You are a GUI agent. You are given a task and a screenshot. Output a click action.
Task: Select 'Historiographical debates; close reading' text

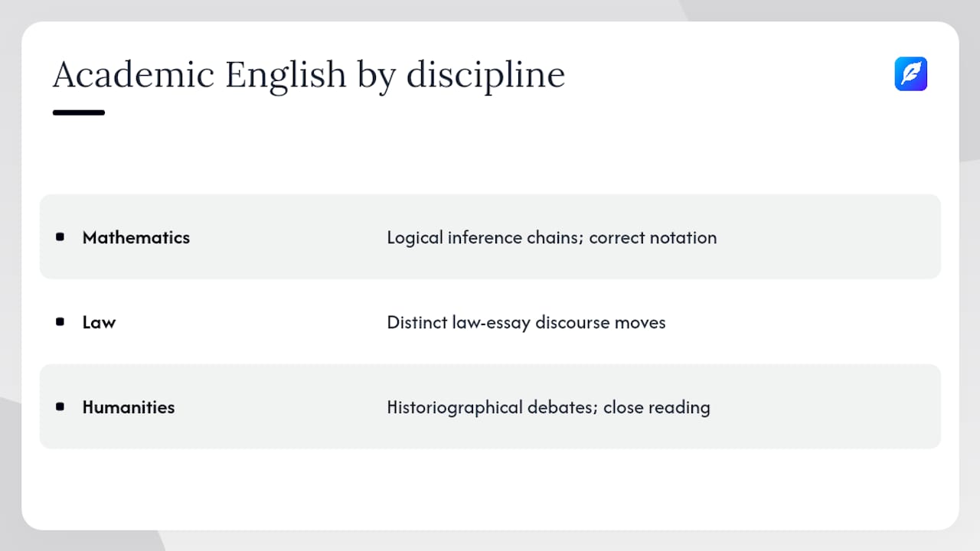coord(548,407)
